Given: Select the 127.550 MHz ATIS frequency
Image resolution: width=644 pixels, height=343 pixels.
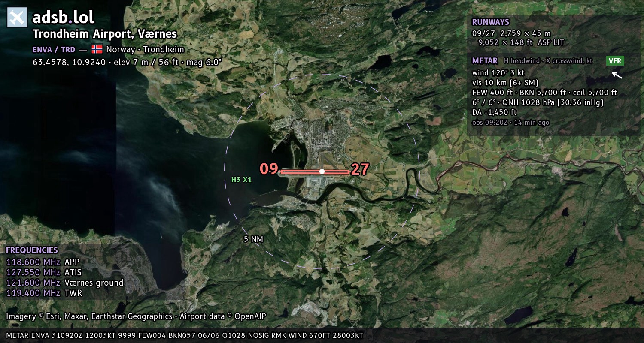Looking at the screenshot, I should pyautogui.click(x=44, y=272).
